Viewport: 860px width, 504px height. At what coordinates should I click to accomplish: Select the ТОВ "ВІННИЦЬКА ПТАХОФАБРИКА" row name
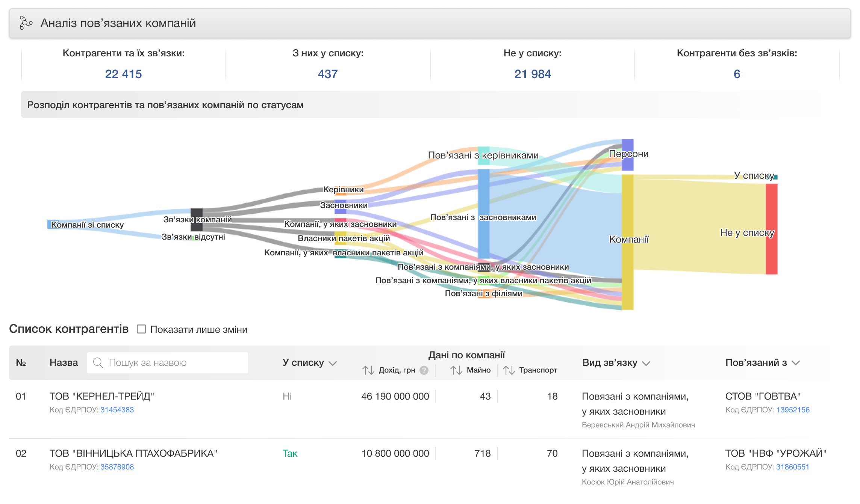pyautogui.click(x=133, y=453)
